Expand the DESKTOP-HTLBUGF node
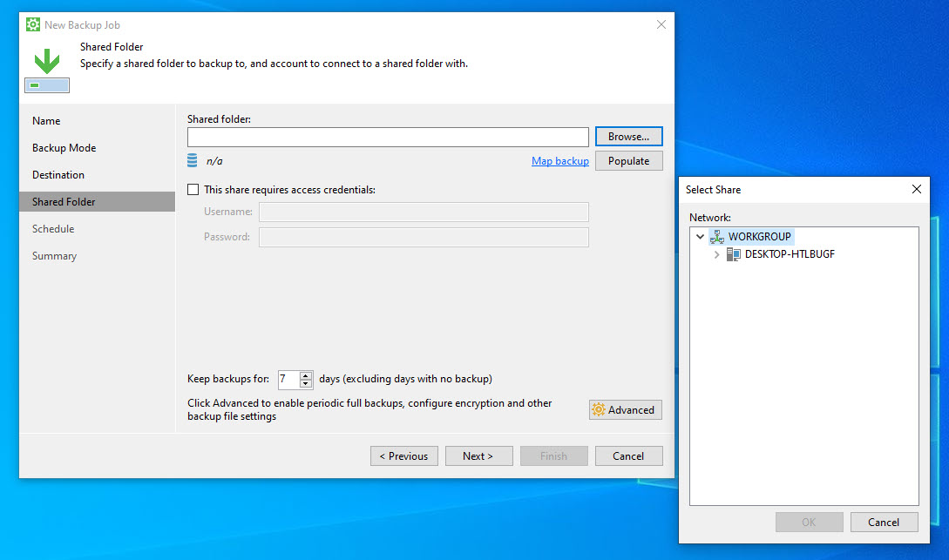This screenshot has width=949, height=560. (x=716, y=254)
